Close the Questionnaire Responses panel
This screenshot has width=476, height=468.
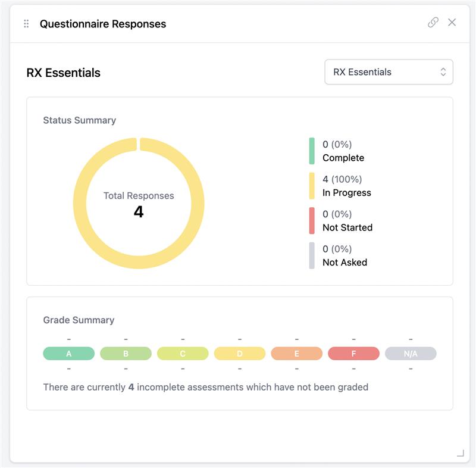452,23
